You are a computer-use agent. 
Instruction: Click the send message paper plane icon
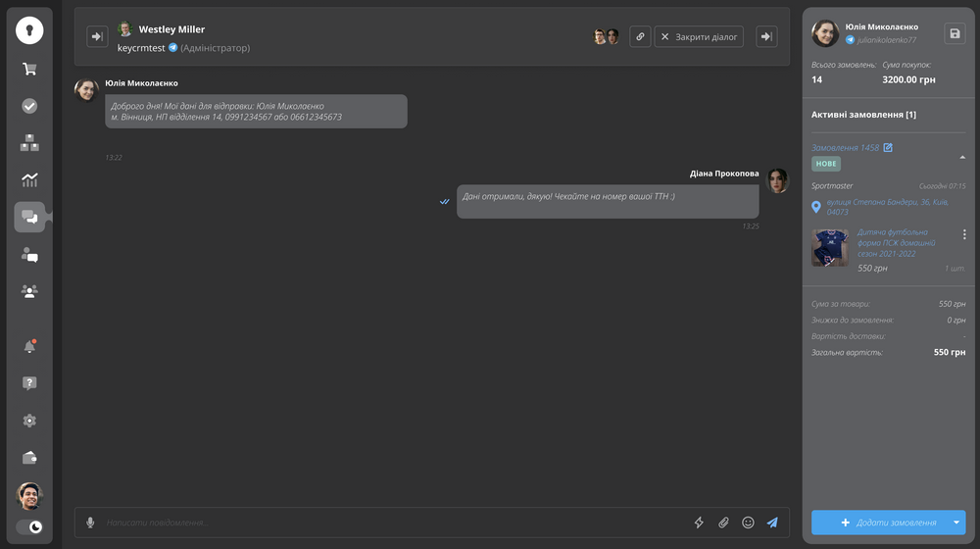click(x=772, y=523)
